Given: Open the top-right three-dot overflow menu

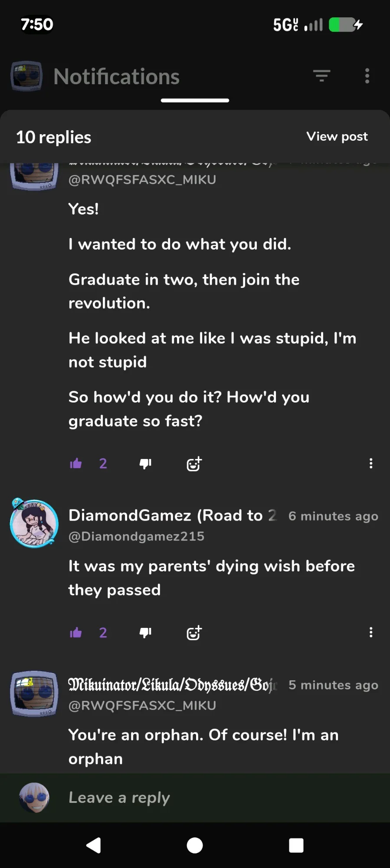Looking at the screenshot, I should (x=367, y=76).
